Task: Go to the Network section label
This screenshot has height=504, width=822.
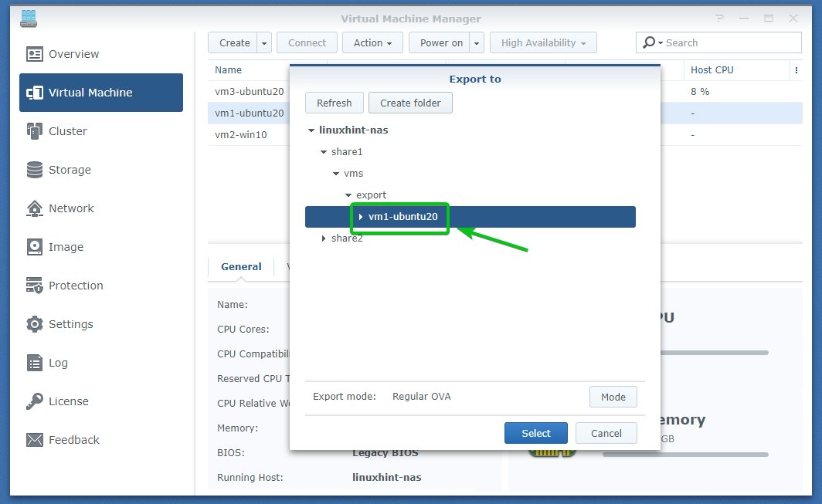Action: pyautogui.click(x=71, y=208)
